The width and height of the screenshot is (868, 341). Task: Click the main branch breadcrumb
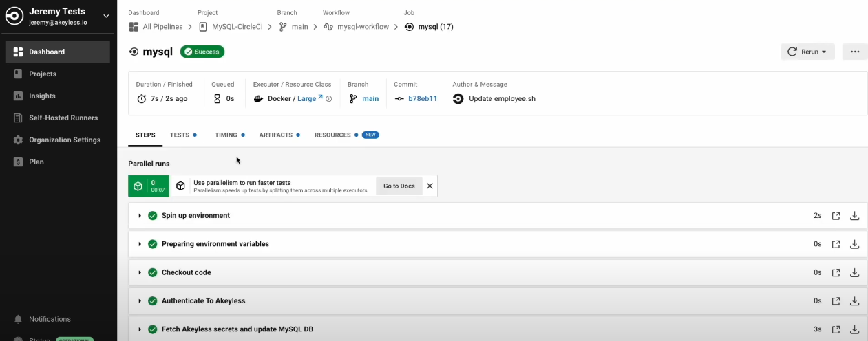click(293, 27)
